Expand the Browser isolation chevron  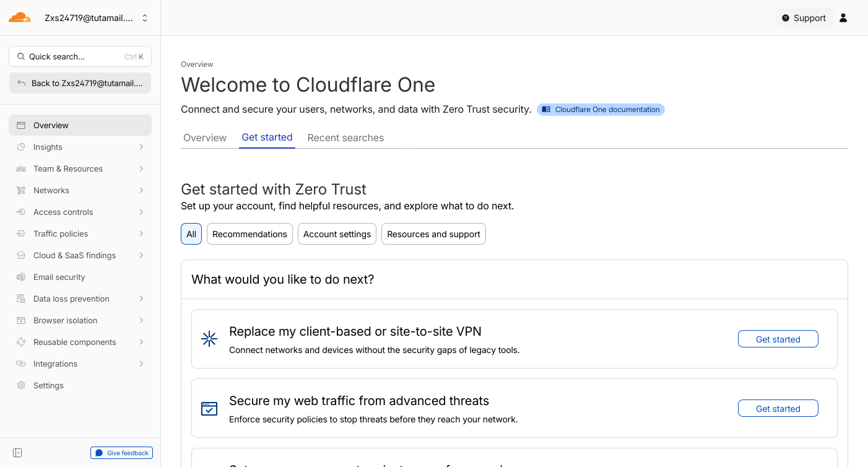point(141,320)
